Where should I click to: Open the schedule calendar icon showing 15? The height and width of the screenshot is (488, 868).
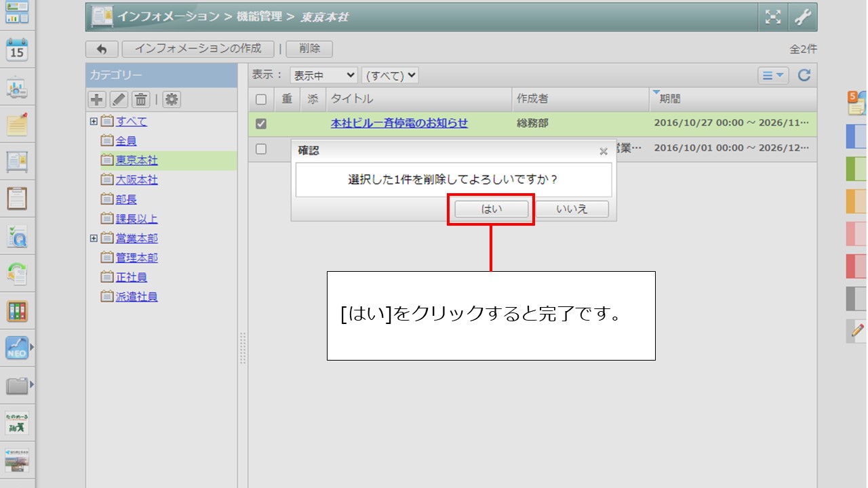[17, 49]
